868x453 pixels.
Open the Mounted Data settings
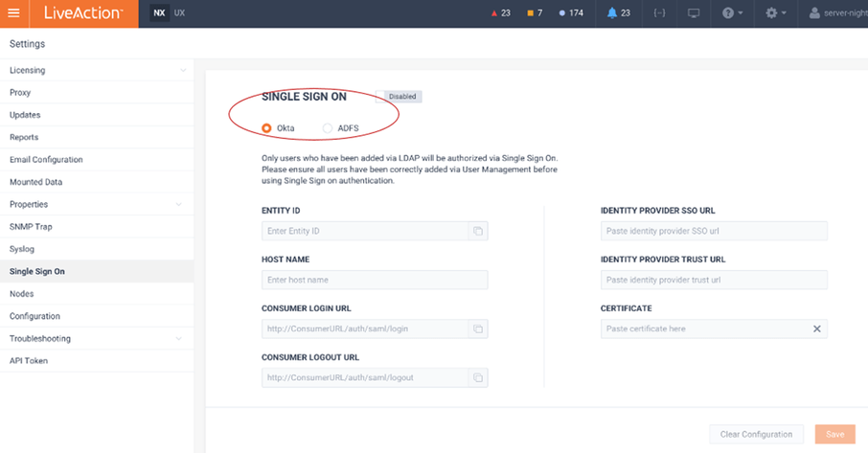(97, 182)
